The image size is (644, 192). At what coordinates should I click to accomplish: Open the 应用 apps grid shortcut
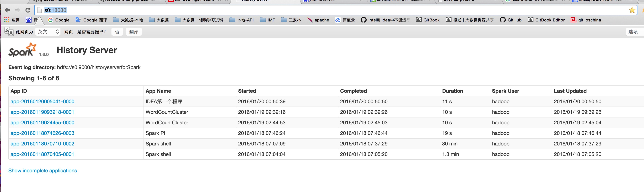tap(12, 20)
